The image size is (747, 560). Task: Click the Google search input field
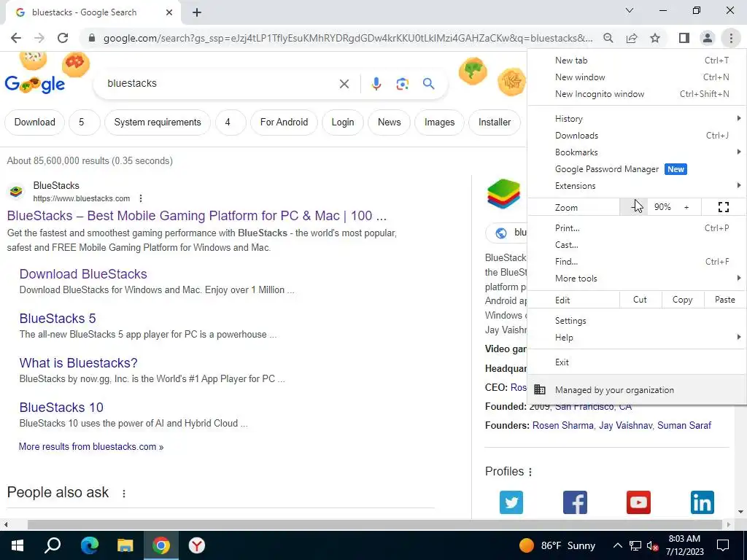(219, 84)
